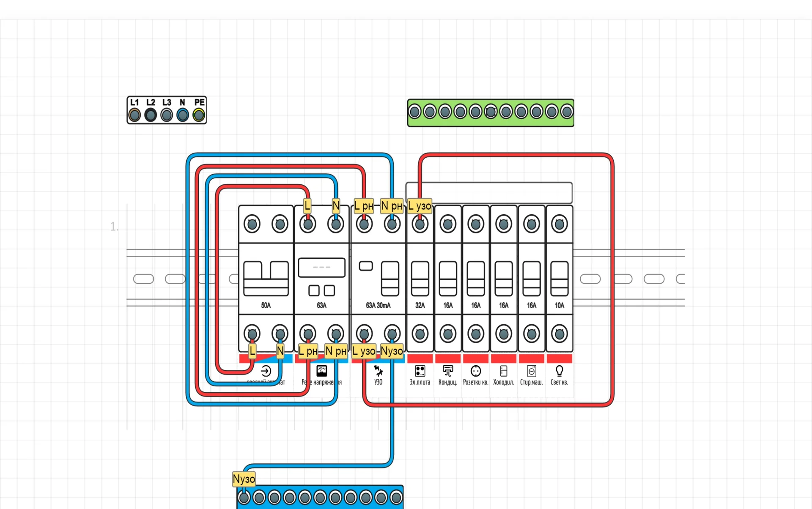The width and height of the screenshot is (812, 509).
Task: Select the Эл.плита stove icon
Action: click(420, 371)
